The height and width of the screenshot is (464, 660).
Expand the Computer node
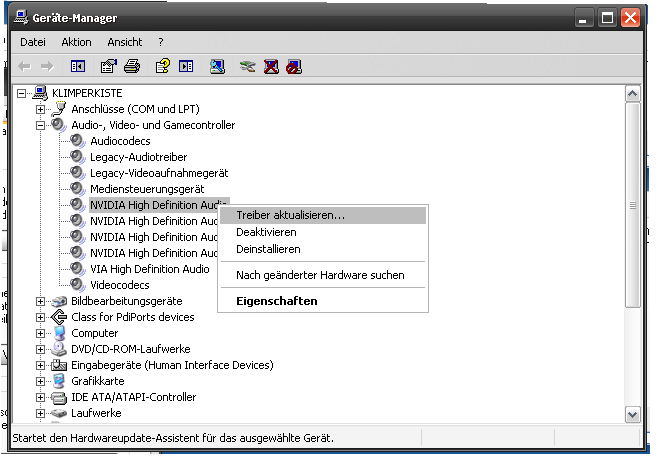(x=40, y=333)
